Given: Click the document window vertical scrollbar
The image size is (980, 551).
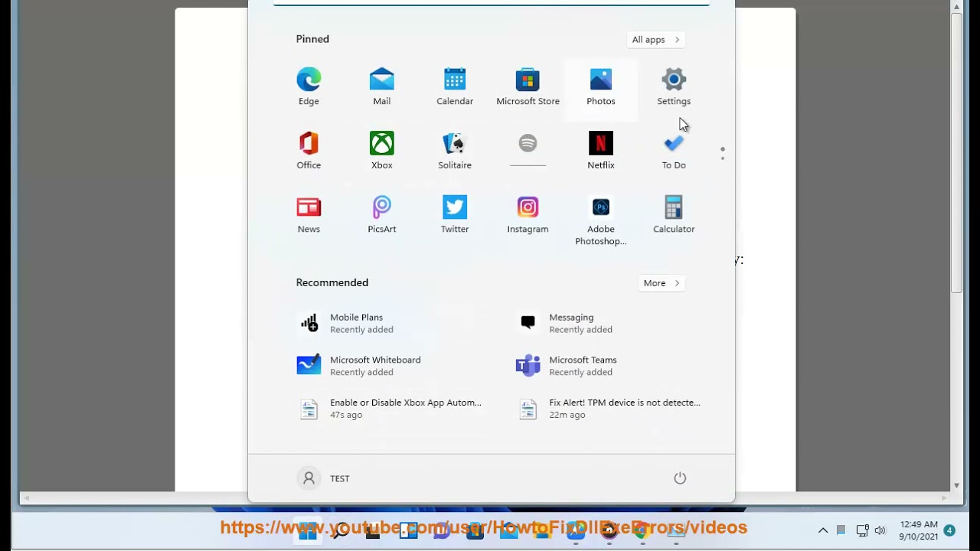Looking at the screenshot, I should point(956,152).
